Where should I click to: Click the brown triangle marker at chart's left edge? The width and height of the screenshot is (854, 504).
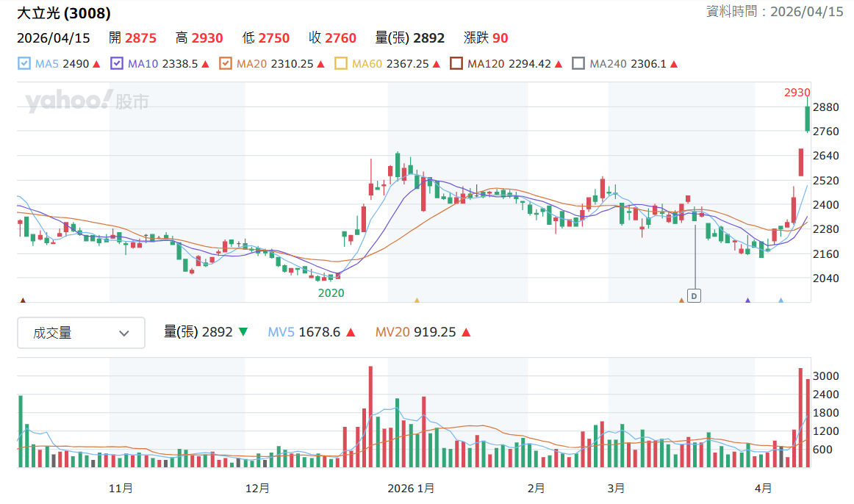click(22, 300)
